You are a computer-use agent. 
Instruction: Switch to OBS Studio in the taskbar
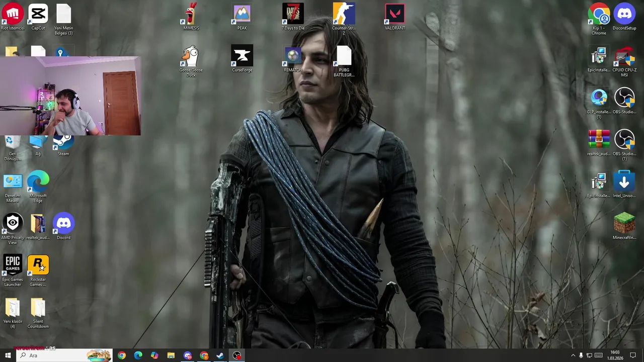[237, 355]
